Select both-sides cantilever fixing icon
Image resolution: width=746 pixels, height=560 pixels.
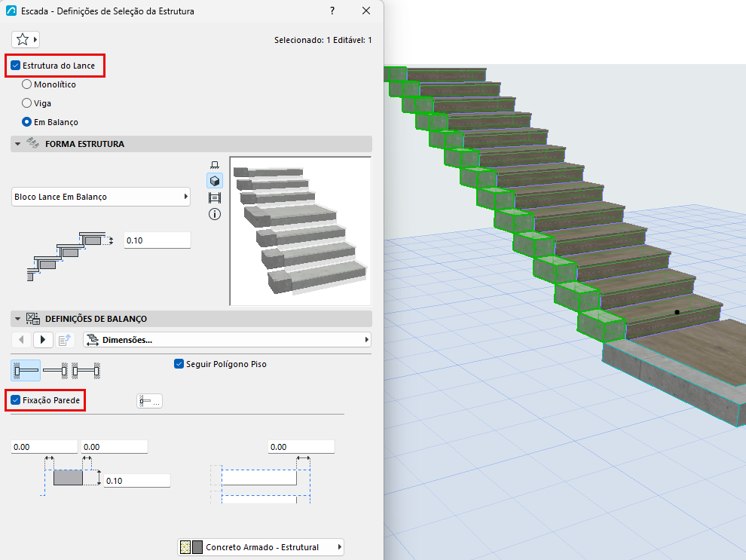pyautogui.click(x=86, y=370)
